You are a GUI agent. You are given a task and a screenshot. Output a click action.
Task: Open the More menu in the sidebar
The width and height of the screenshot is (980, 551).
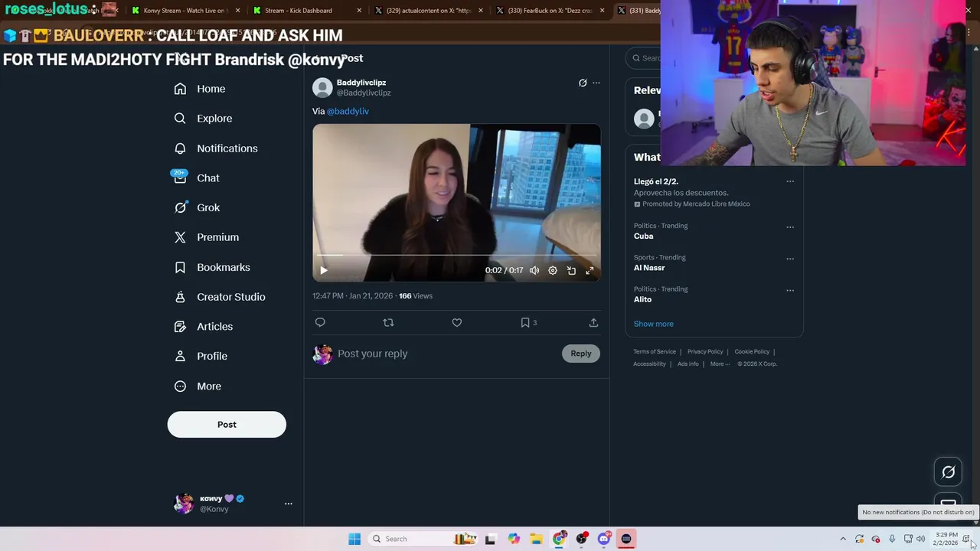pos(198,386)
